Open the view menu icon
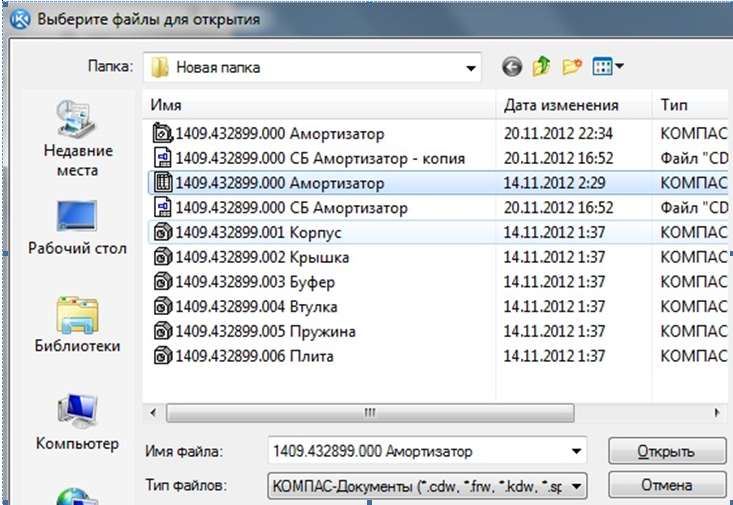 (x=602, y=66)
